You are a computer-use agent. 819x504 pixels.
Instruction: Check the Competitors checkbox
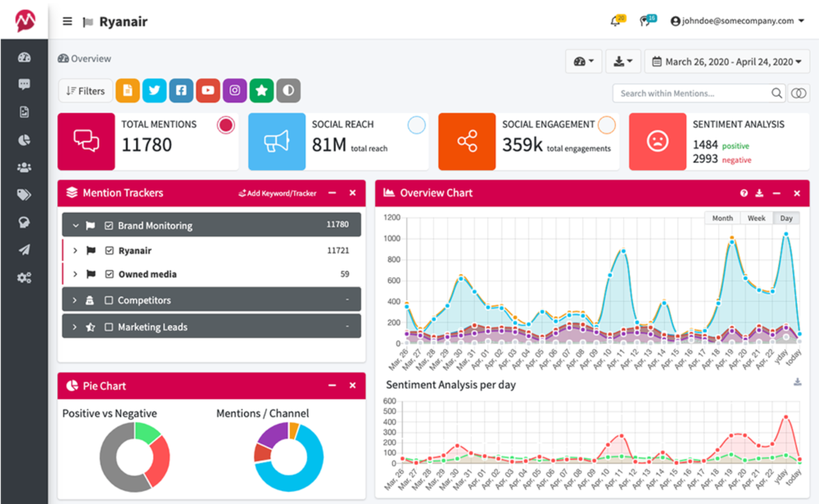pos(109,301)
